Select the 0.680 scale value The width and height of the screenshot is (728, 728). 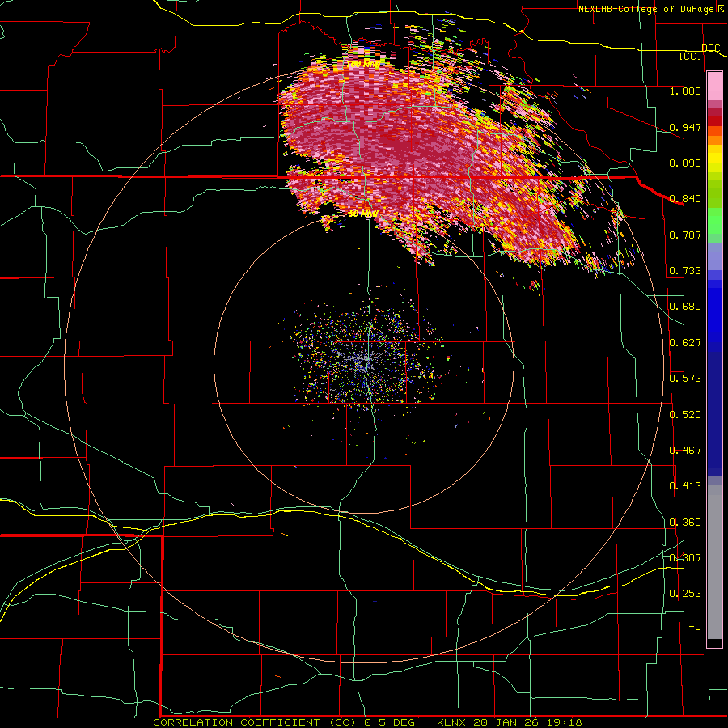coord(685,307)
